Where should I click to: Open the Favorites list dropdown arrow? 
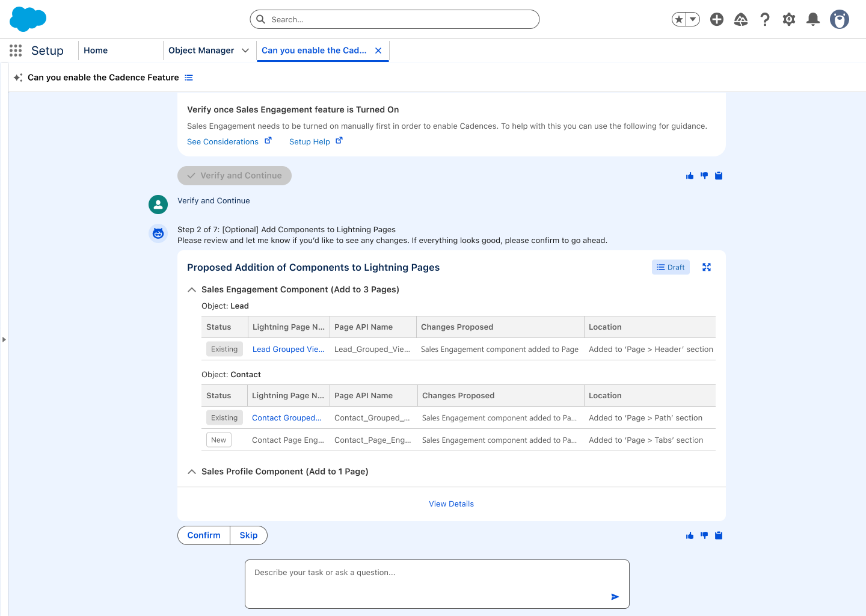pos(693,19)
